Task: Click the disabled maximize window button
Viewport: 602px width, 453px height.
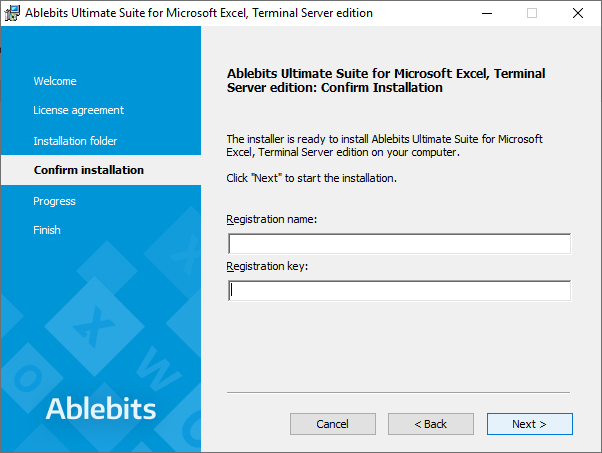Action: 532,13
